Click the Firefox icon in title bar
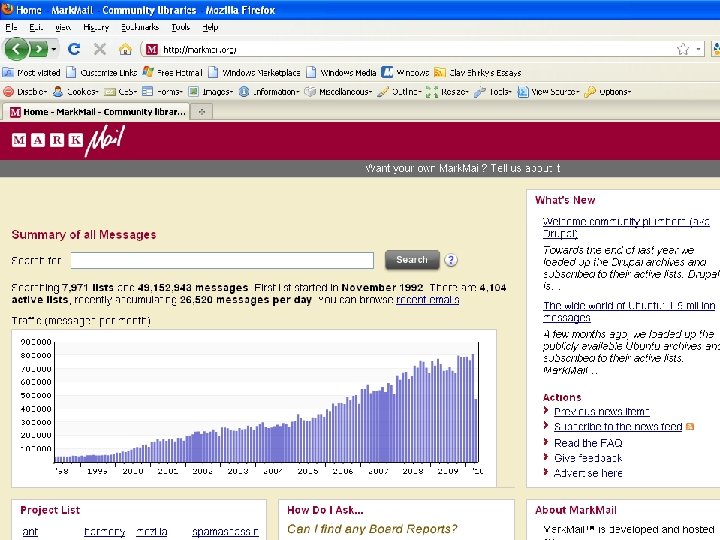720x540 pixels. tap(6, 9)
